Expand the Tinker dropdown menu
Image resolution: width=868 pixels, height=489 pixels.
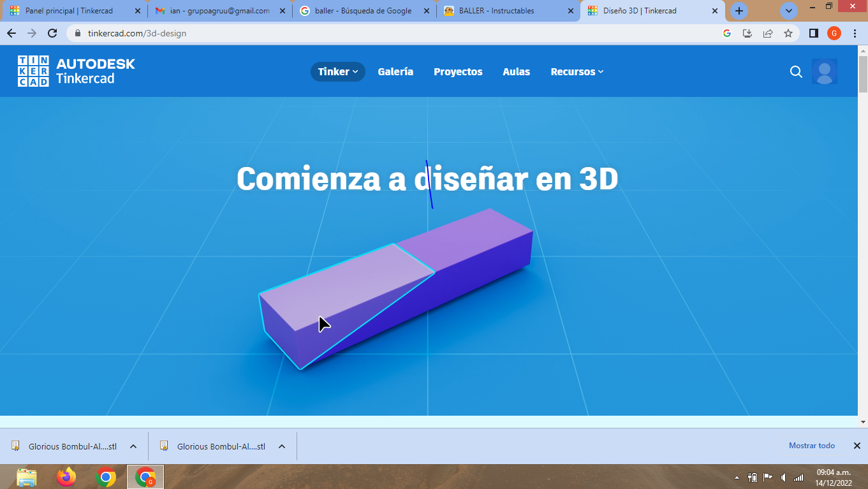(338, 72)
